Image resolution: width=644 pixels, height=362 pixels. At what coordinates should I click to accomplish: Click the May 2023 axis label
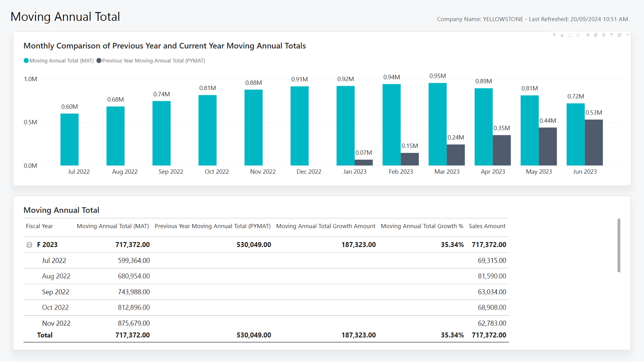(539, 172)
